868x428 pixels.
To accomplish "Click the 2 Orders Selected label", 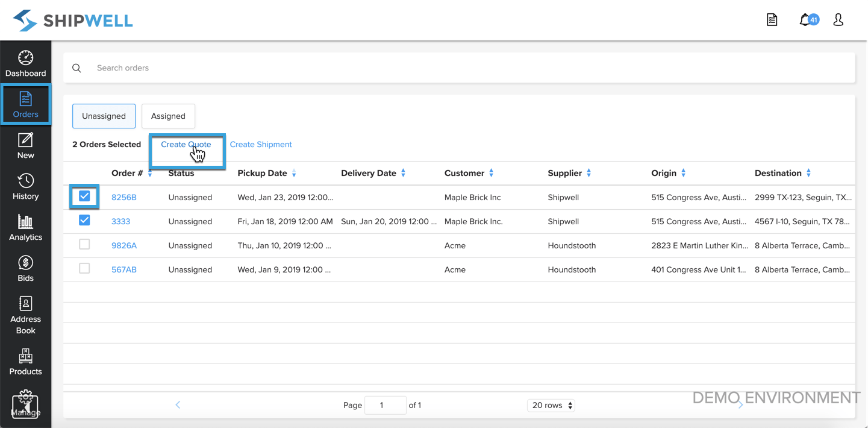I will (x=107, y=144).
